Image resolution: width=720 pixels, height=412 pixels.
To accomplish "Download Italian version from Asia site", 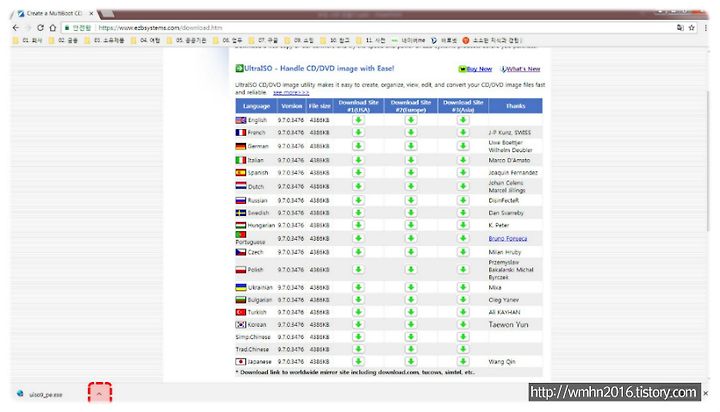I will point(463,160).
